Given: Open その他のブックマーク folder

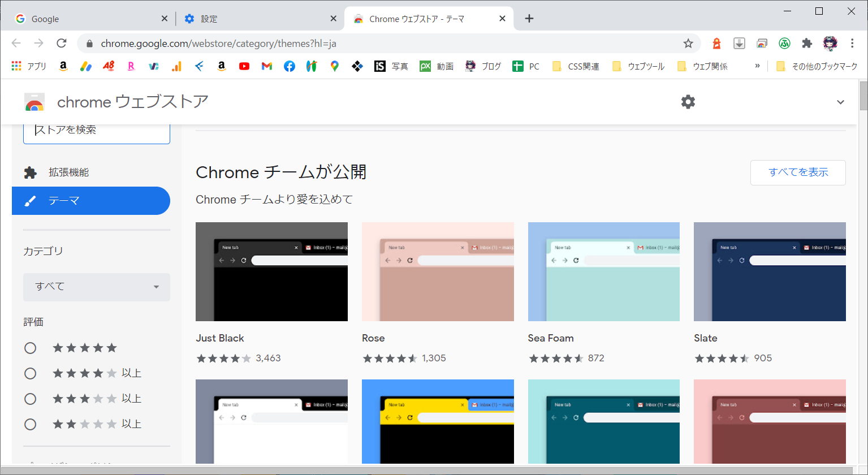Looking at the screenshot, I should (817, 66).
